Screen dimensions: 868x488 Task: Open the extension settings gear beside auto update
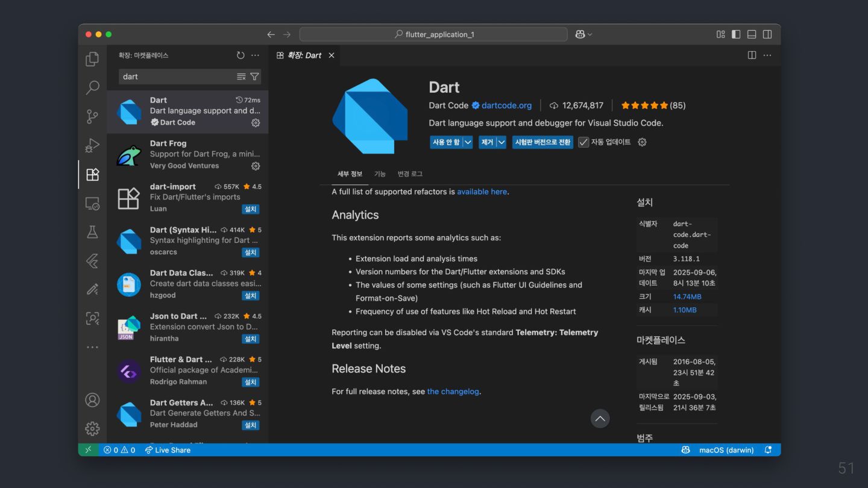(x=642, y=142)
